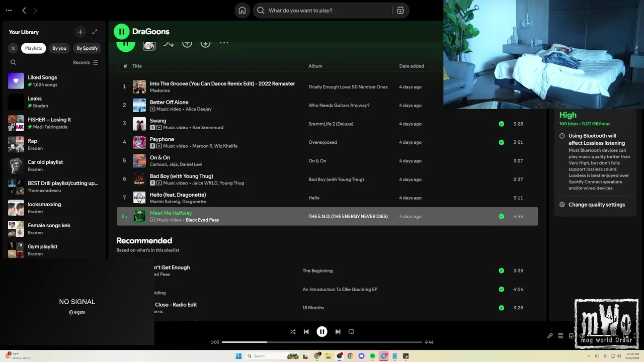Screen dimensions: 644x362
Task: Open the lyrics microphone icon in player bar
Action: [x=550, y=336]
